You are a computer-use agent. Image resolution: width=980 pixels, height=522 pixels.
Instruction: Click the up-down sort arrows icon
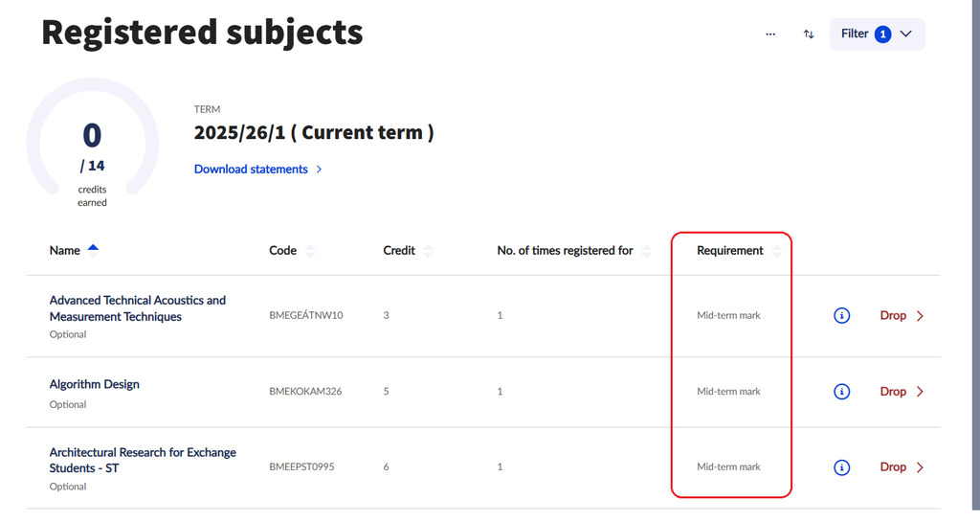click(x=809, y=34)
